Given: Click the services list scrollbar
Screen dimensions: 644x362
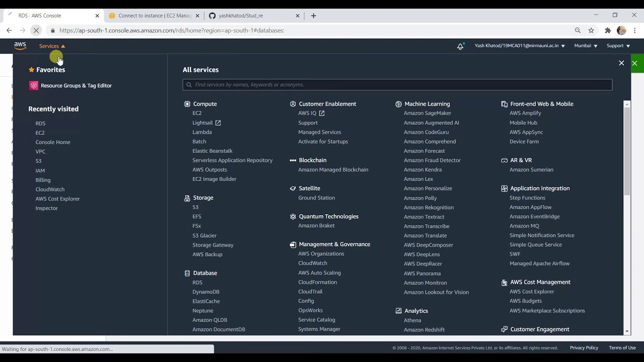Looking at the screenshot, I should click(x=627, y=151).
